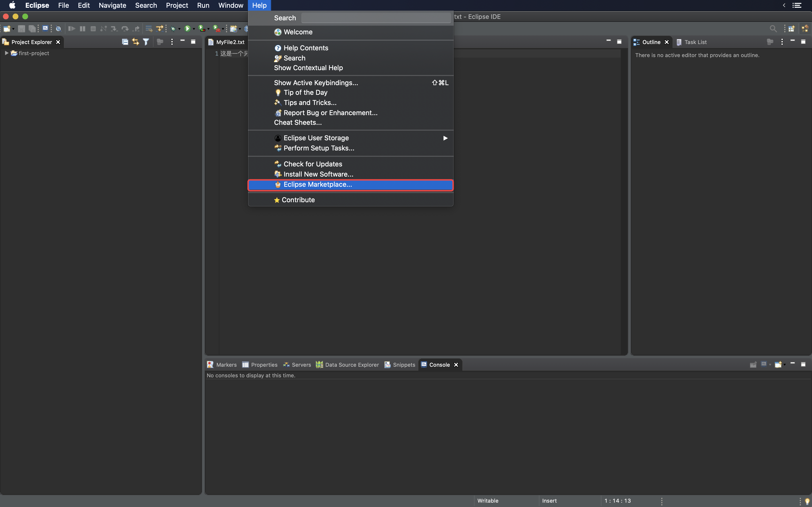Click the New Web Project toolbar icon
This screenshot has width=812, height=507.
point(234,29)
